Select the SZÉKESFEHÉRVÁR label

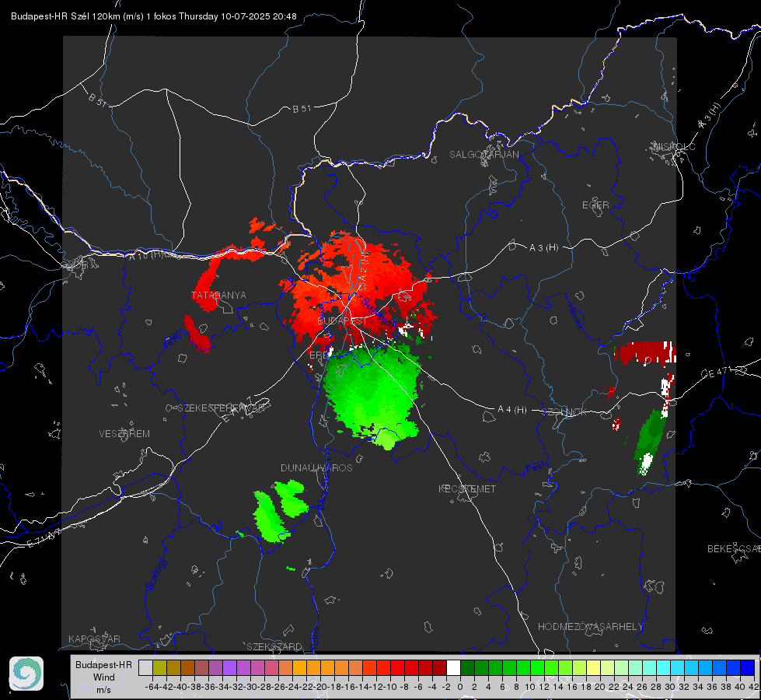click(222, 408)
